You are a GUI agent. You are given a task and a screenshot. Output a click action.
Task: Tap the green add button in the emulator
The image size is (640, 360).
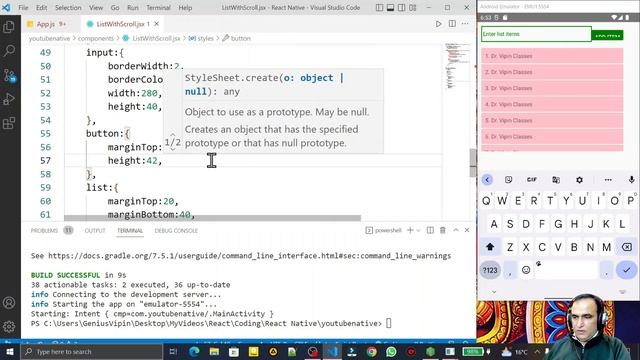[607, 36]
